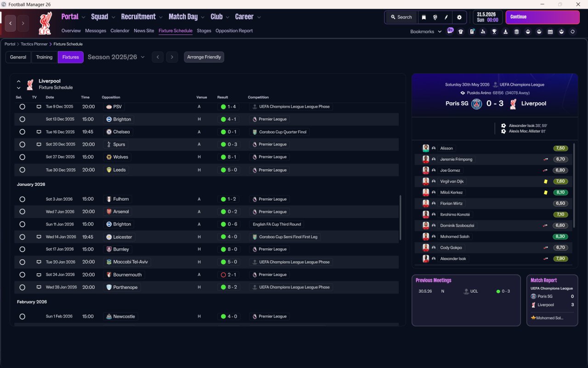Open the Messages submenu item

coord(96,31)
